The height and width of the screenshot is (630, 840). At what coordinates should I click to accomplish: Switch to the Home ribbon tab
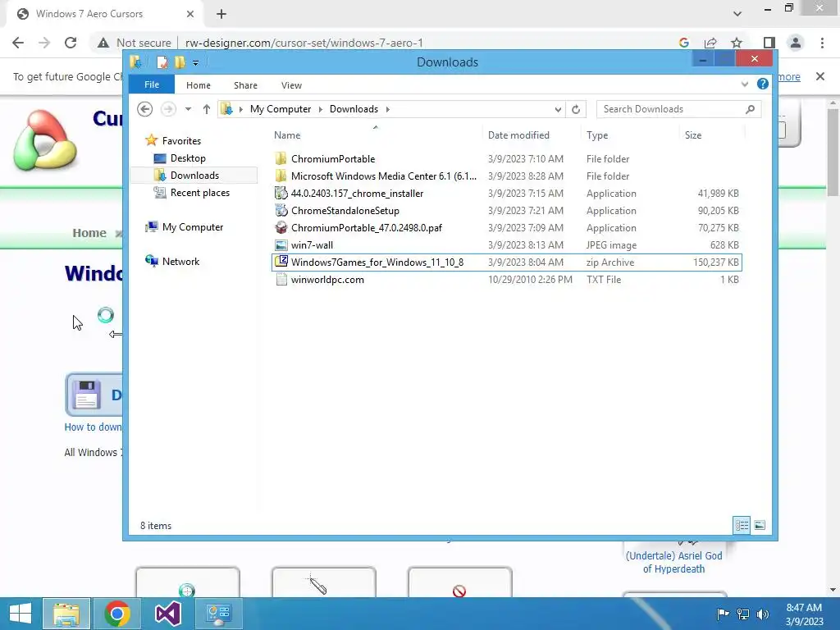coord(199,85)
